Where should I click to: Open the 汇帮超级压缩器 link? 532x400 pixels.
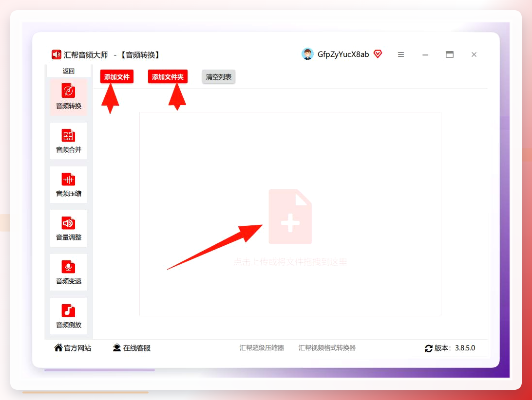point(262,348)
